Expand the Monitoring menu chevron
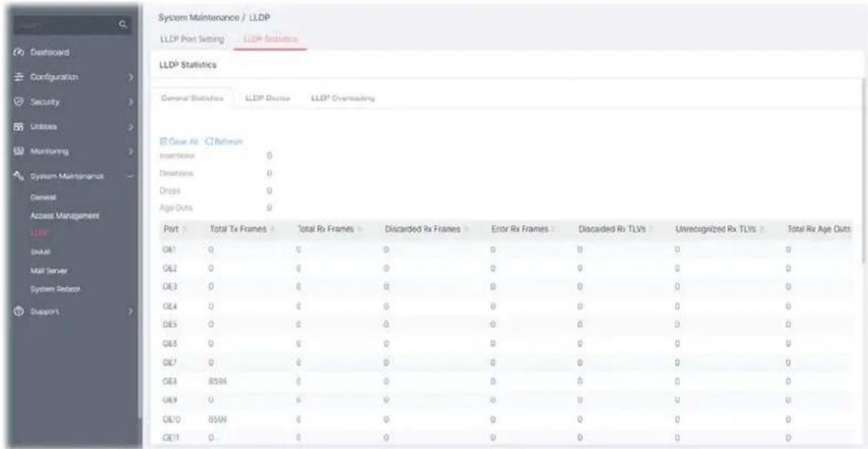868x449 pixels. pyautogui.click(x=130, y=151)
